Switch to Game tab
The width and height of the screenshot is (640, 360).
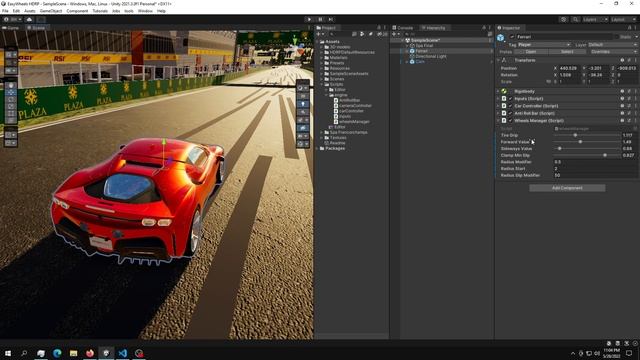(11, 28)
